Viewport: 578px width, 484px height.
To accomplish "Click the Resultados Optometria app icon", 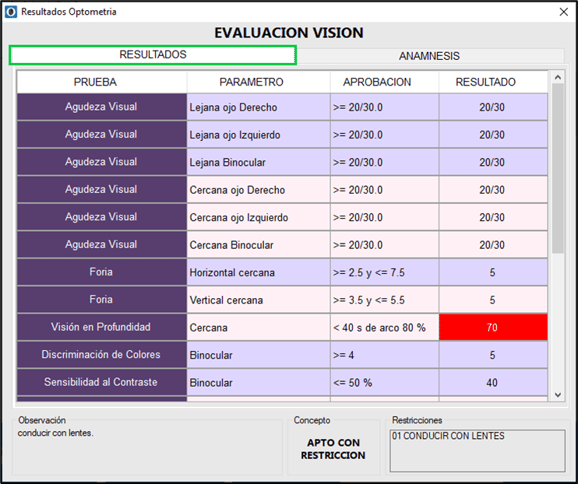I will coord(11,12).
